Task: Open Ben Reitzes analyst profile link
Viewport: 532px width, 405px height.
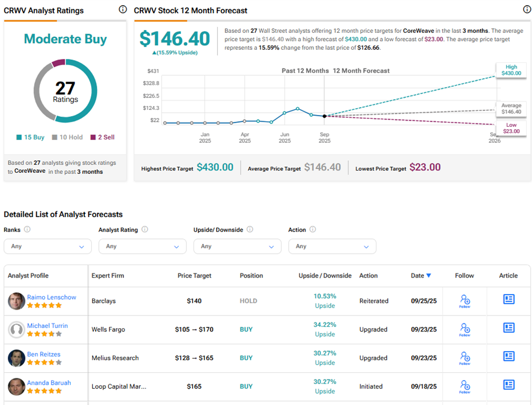Action: (44, 354)
